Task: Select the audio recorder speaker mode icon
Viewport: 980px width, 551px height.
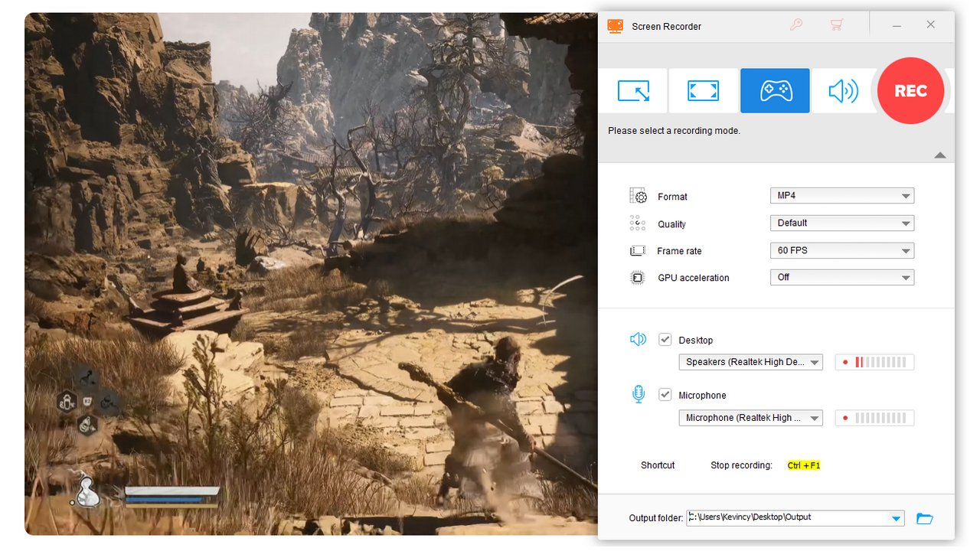Action: pyautogui.click(x=843, y=90)
